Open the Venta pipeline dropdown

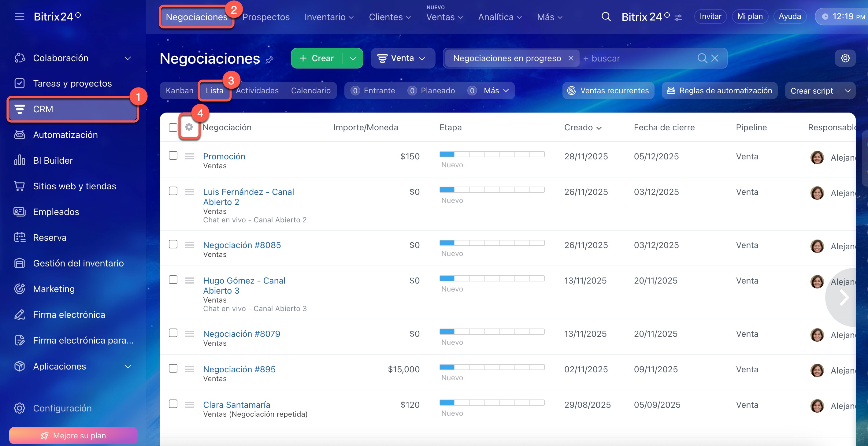(402, 58)
